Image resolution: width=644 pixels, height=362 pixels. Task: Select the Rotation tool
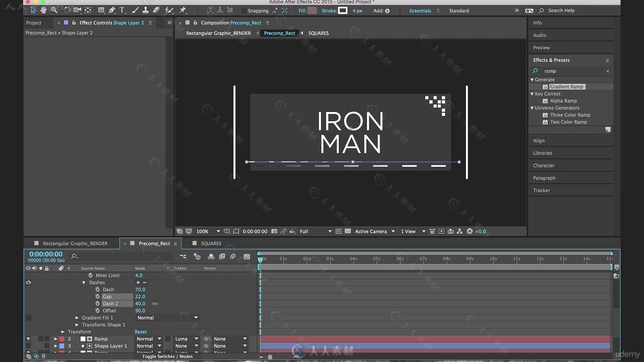coord(67,10)
